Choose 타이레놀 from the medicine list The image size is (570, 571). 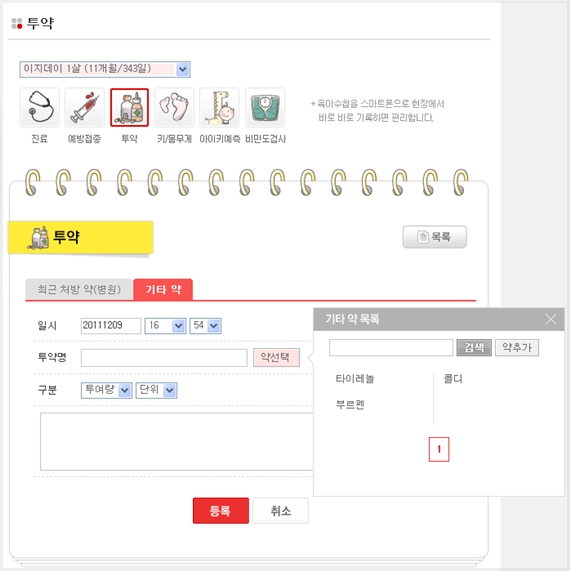[355, 379]
